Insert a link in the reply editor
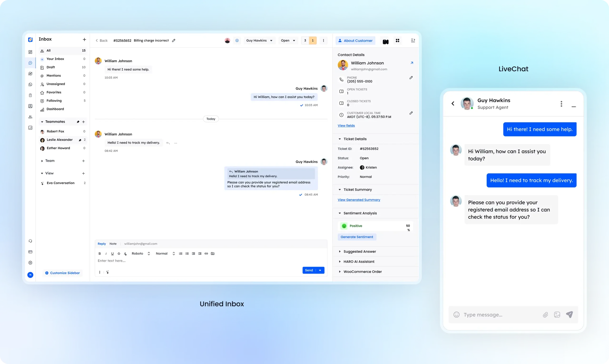Viewport: 609px width, 364px height. click(x=206, y=253)
